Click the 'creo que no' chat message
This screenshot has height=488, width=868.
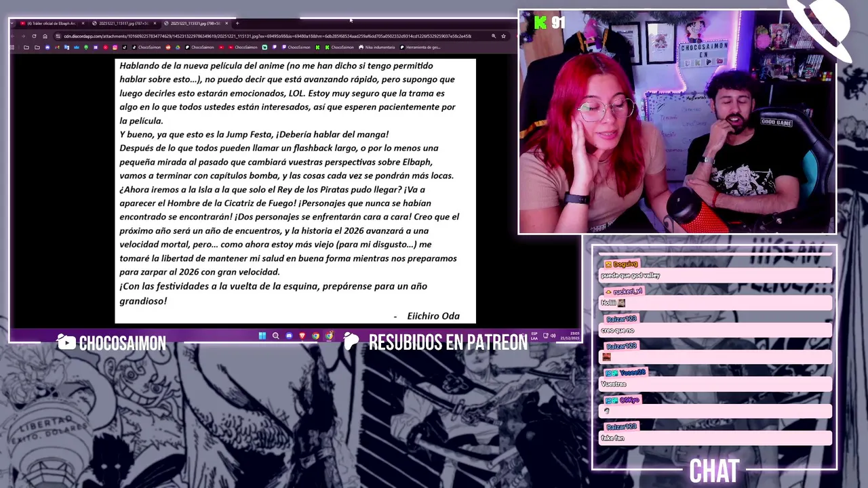[715, 330]
